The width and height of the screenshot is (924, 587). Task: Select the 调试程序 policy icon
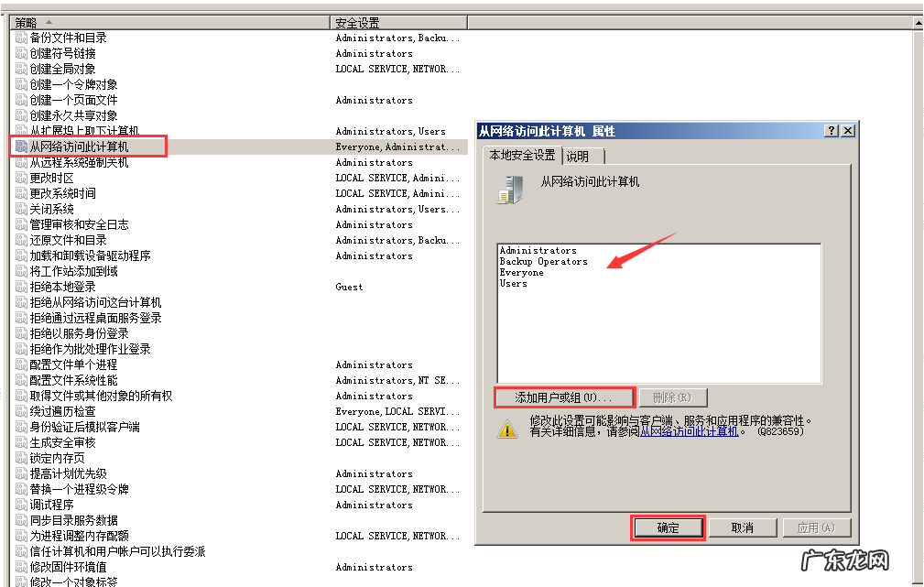20,505
